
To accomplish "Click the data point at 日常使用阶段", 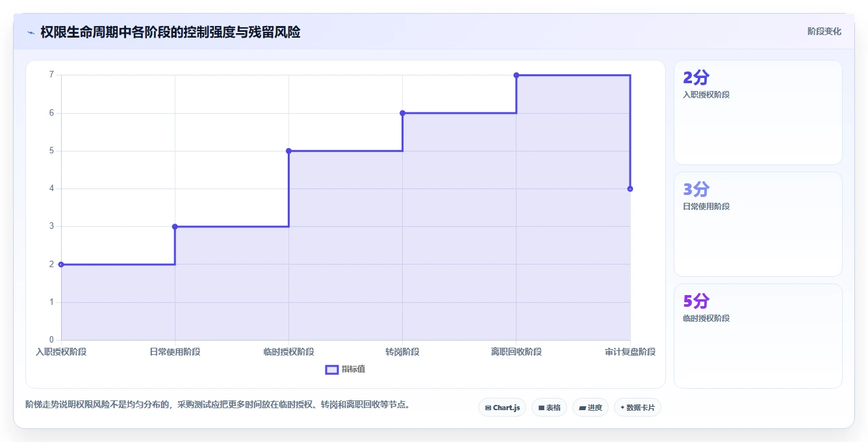I will tap(175, 227).
